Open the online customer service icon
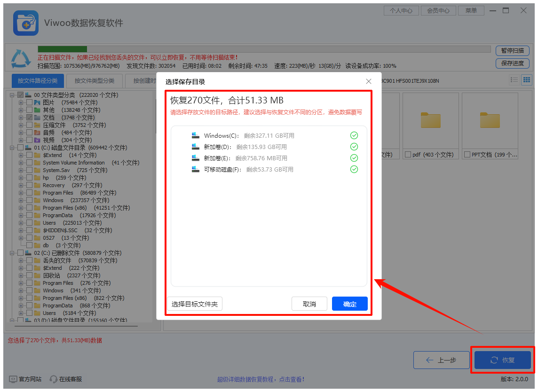The image size is (538, 392). (54, 379)
